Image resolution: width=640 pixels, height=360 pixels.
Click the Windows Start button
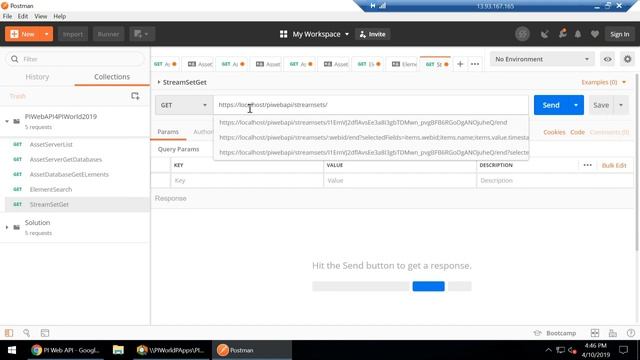pos(12,350)
